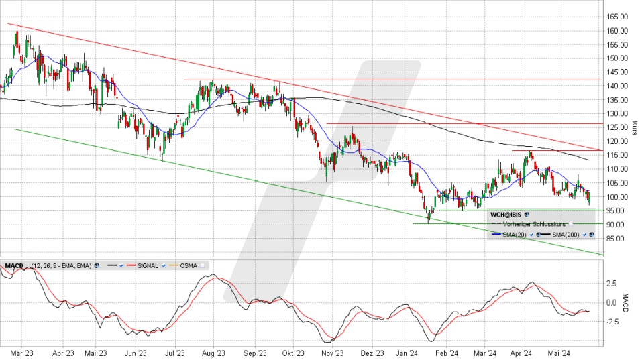The height and width of the screenshot is (362, 644).
Task: Toggle SMA(200) visibility checkbox
Action: [x=584, y=235]
